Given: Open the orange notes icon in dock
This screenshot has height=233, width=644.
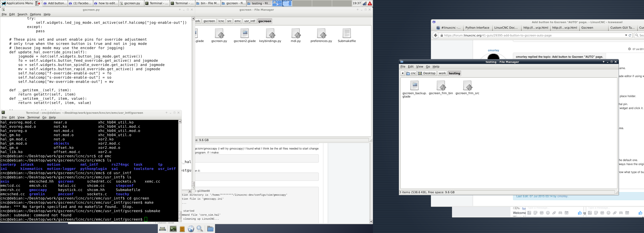Looking at the screenshot, I should tap(182, 229).
